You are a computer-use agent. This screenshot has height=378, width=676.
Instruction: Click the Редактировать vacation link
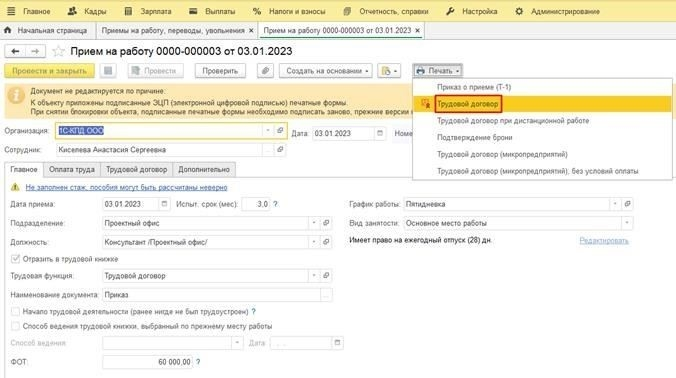point(604,241)
